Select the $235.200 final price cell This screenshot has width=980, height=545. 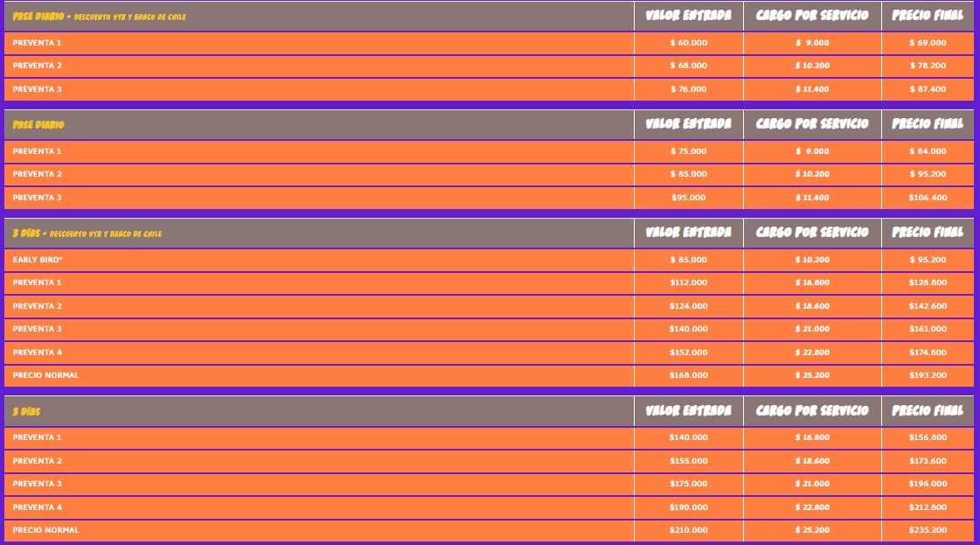click(x=928, y=530)
